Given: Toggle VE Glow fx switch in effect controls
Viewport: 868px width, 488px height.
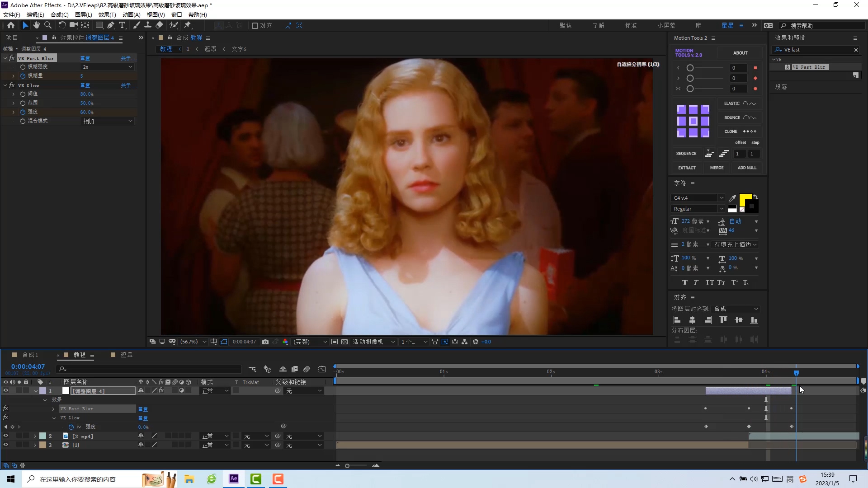Looking at the screenshot, I should (12, 85).
